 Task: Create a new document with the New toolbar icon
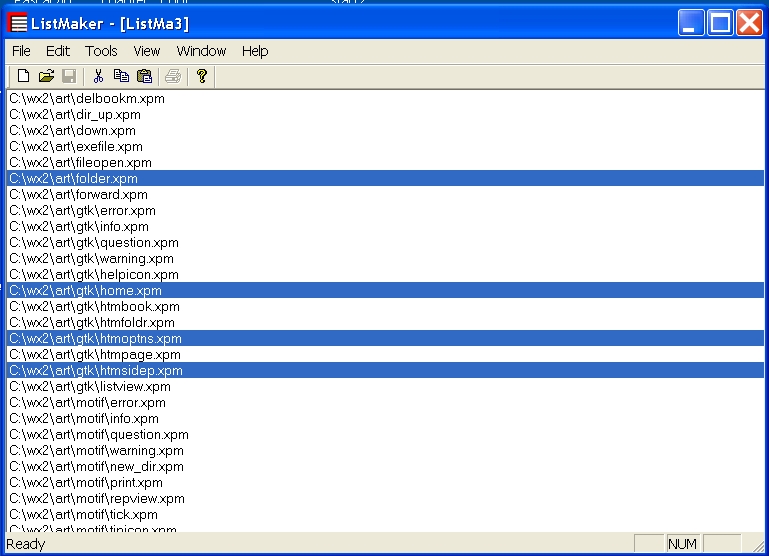23,76
